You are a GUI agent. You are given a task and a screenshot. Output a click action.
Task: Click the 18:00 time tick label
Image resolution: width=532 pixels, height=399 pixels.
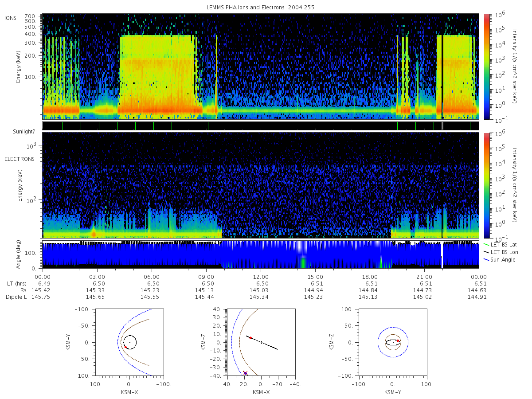tap(371, 276)
